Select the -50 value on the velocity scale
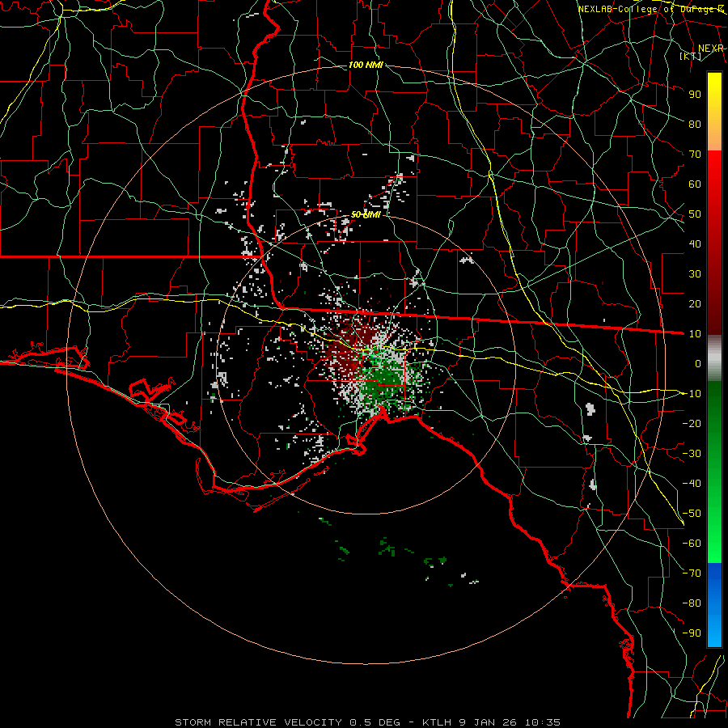 692,514
